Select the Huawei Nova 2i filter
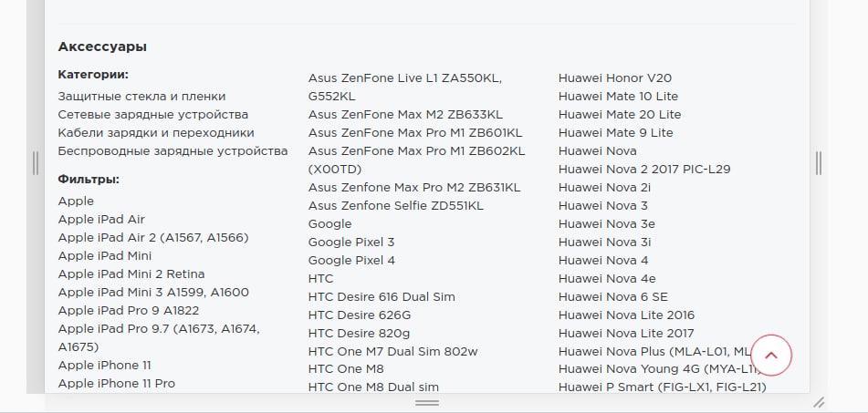 click(x=604, y=188)
